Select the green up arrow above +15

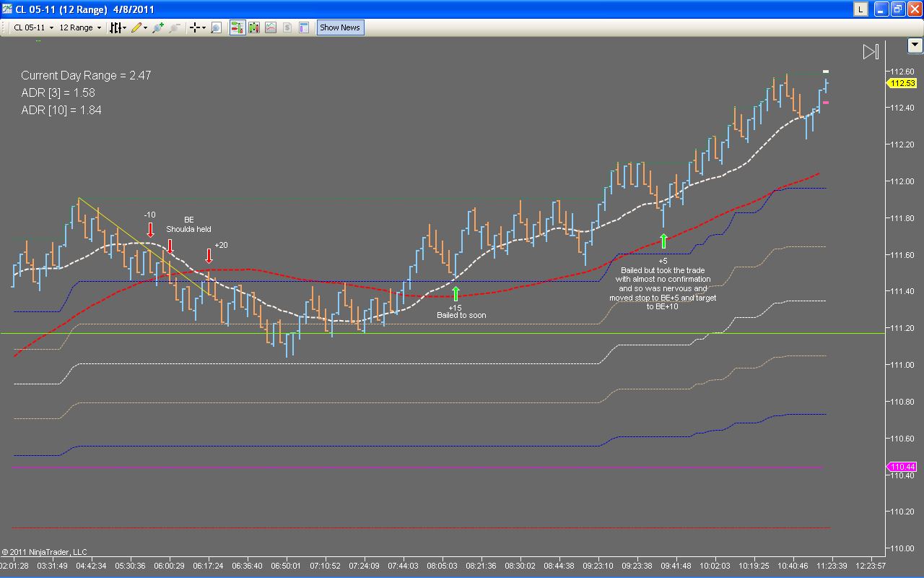[456, 293]
